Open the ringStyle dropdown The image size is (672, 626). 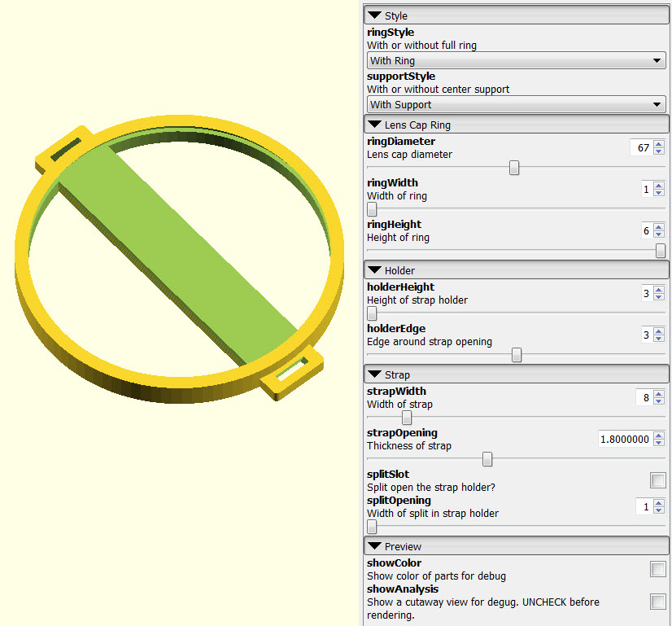pyautogui.click(x=516, y=60)
